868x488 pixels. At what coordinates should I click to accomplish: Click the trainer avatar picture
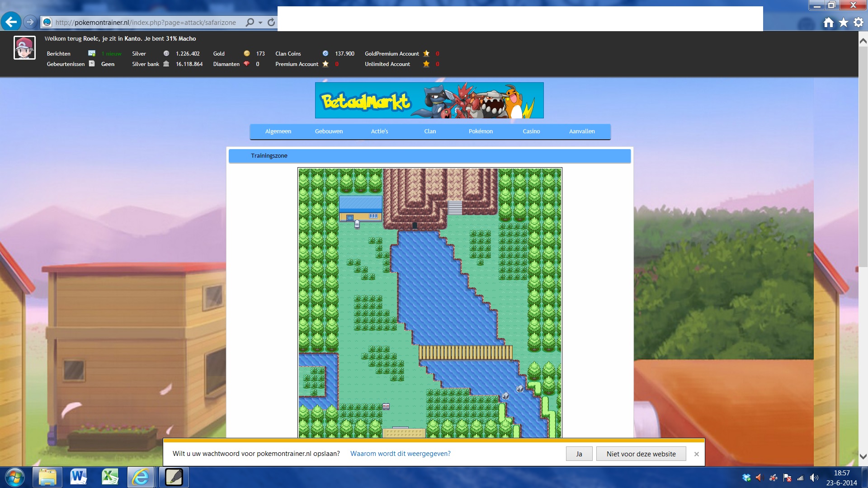pyautogui.click(x=24, y=48)
